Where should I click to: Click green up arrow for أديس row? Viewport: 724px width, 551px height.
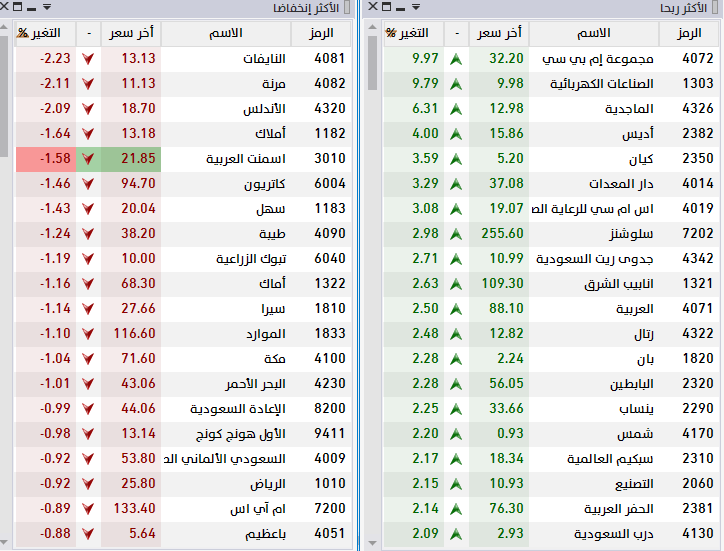click(456, 134)
